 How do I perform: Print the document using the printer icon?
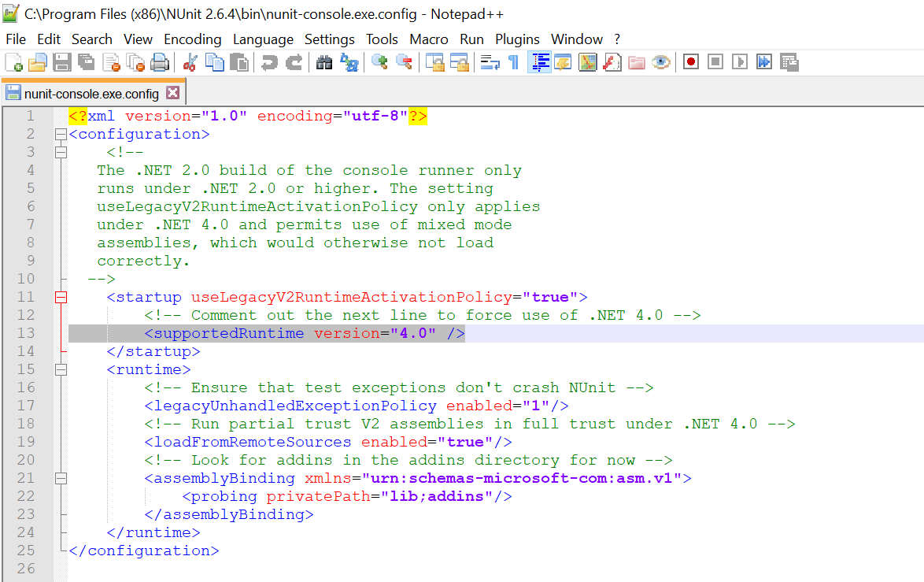point(160,62)
